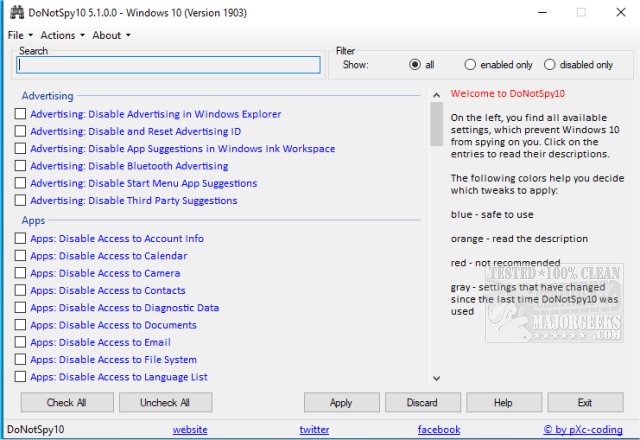Open the website link in the footer
This screenshot has height=440, width=640.
(190, 429)
